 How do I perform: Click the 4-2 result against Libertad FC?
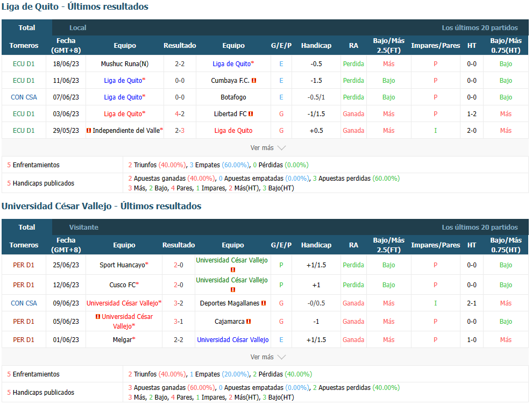180,113
